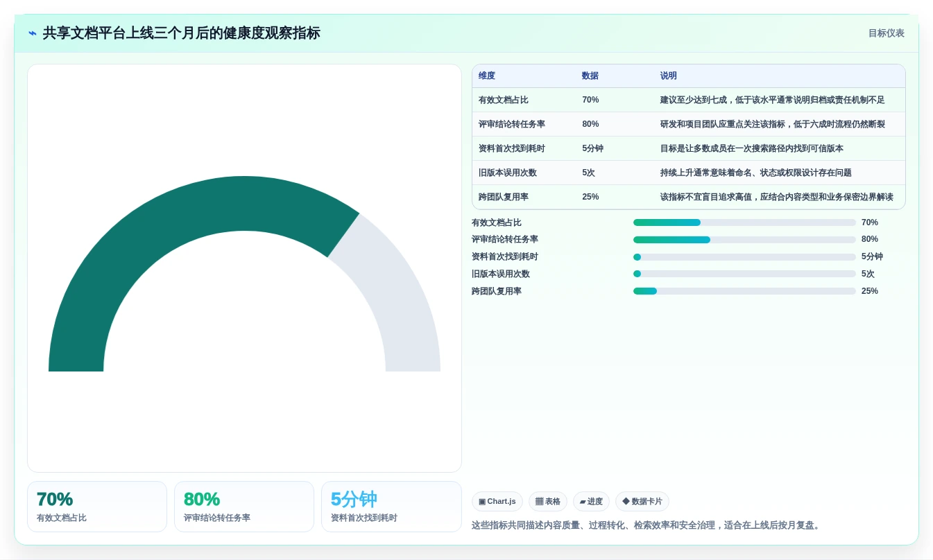Click the 资料首次找到耗时 progress bar
This screenshot has width=933, height=560.
744,257
